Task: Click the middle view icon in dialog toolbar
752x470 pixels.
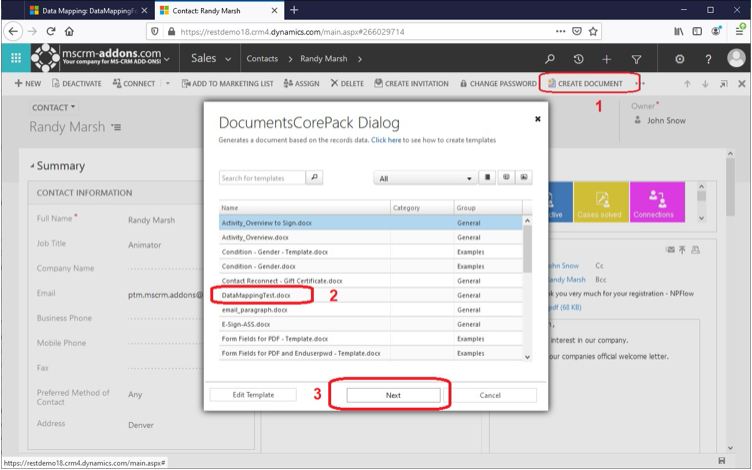Action: click(x=506, y=177)
